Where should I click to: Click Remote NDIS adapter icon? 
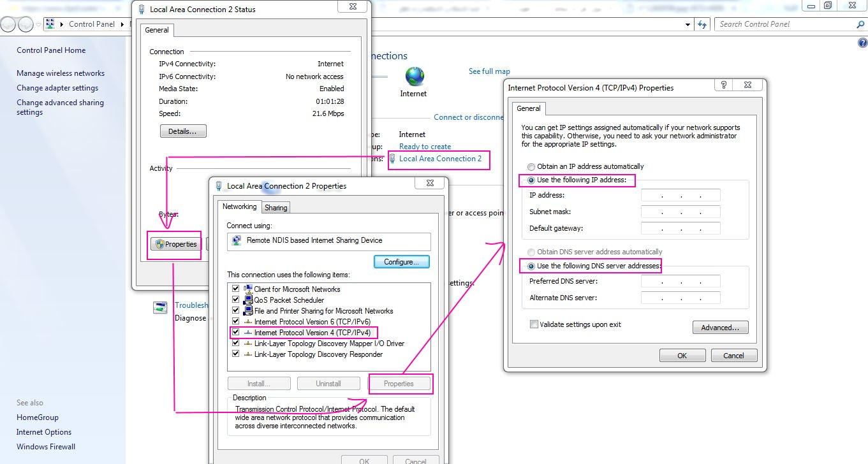point(237,241)
